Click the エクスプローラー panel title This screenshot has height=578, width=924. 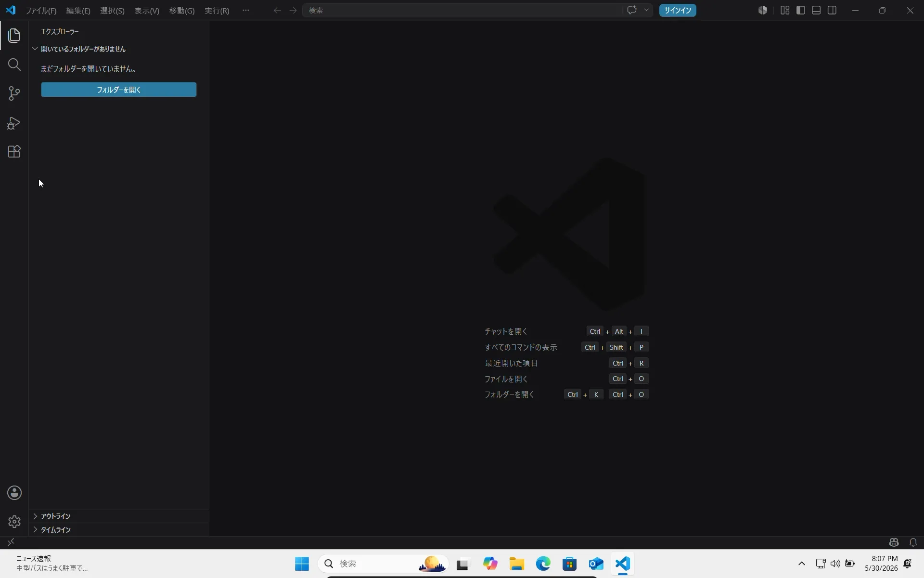coord(60,32)
